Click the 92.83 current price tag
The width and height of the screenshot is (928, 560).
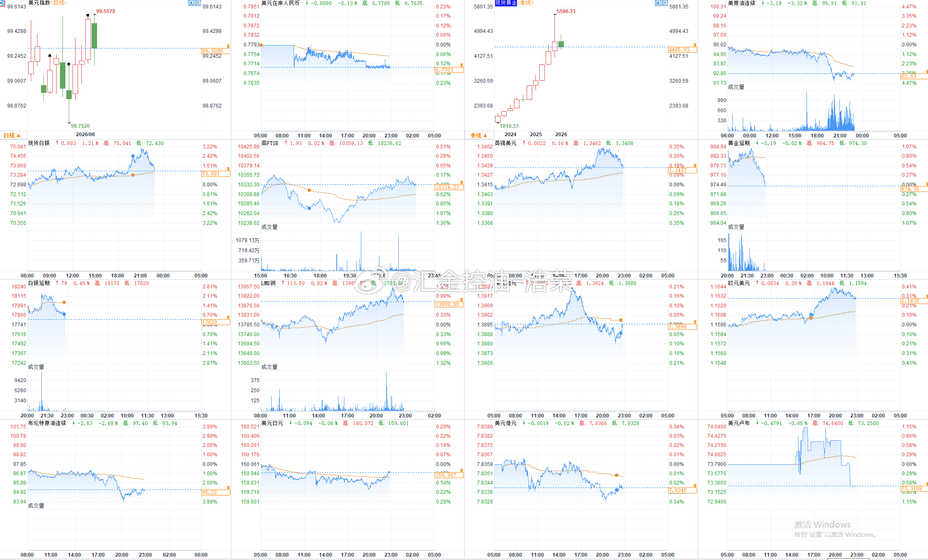click(914, 76)
